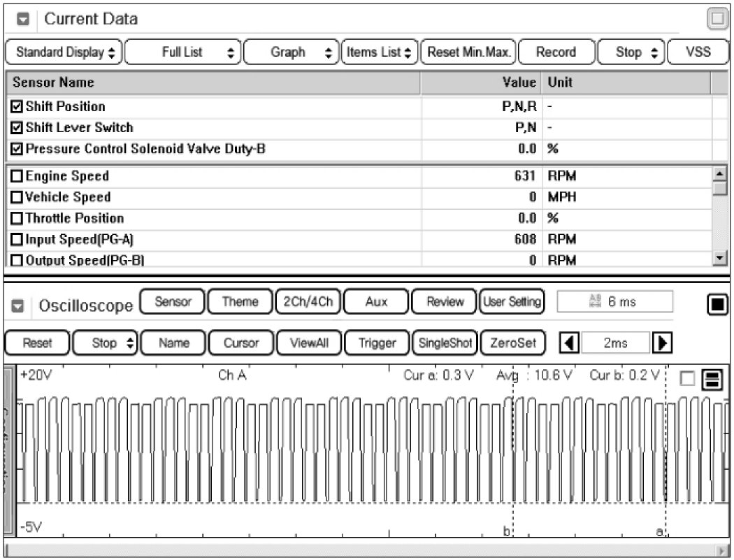
Task: Expand the Graph dropdown
Action: pyautogui.click(x=291, y=52)
